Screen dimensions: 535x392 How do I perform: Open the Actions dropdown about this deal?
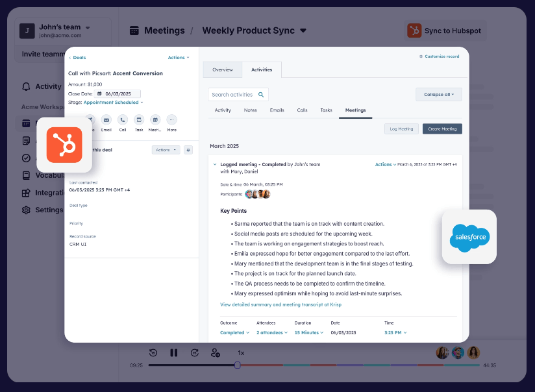tap(166, 150)
